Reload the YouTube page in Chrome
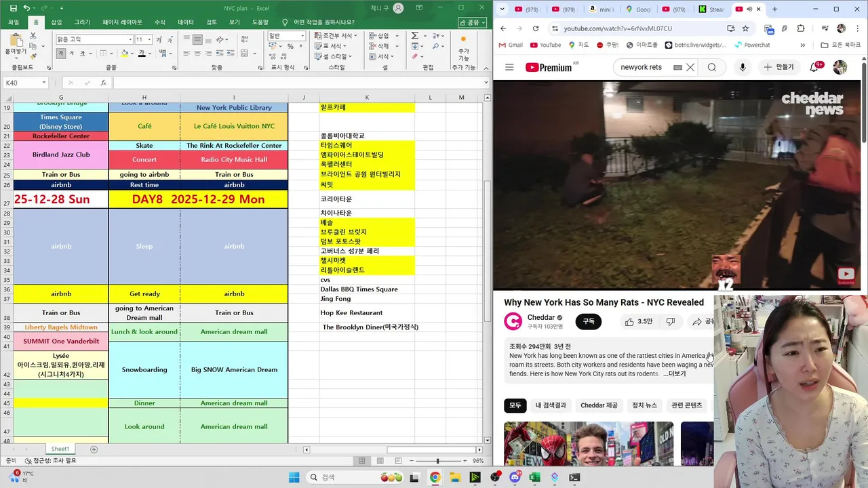This screenshot has width=868, height=488. [x=536, y=28]
